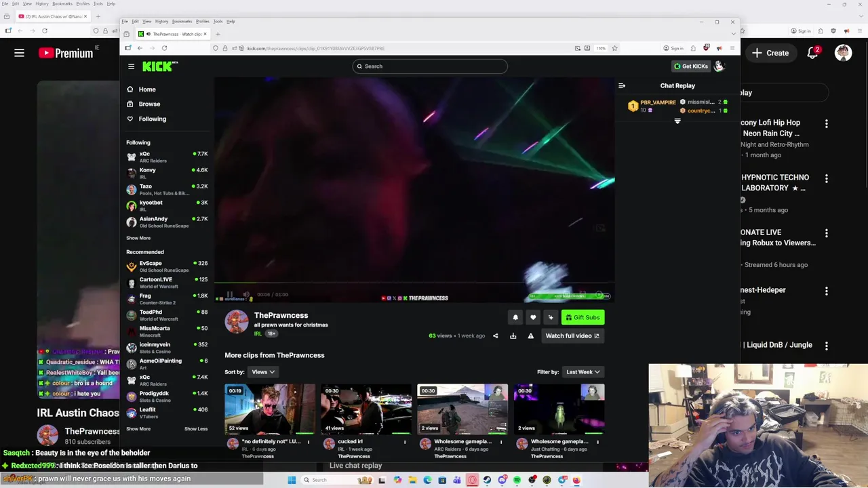This screenshot has height=488, width=868.
Task: Open Konvy channel in Following list
Action: 167,174
